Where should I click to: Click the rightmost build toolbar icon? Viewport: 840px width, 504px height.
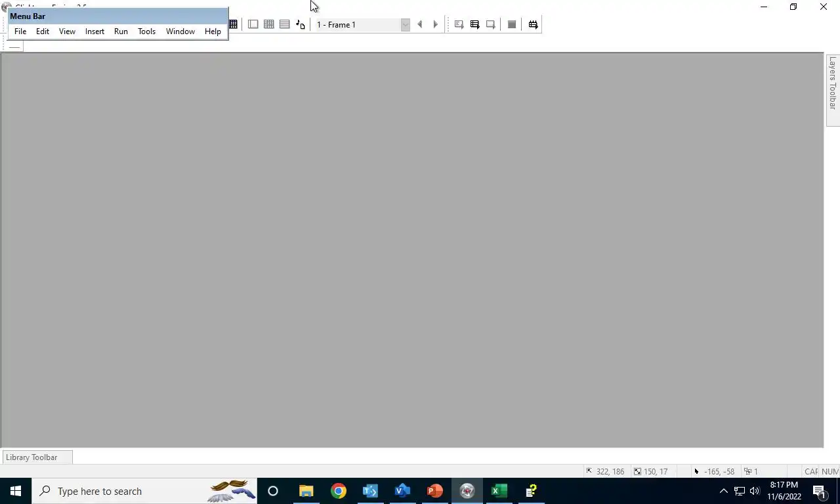(x=533, y=24)
